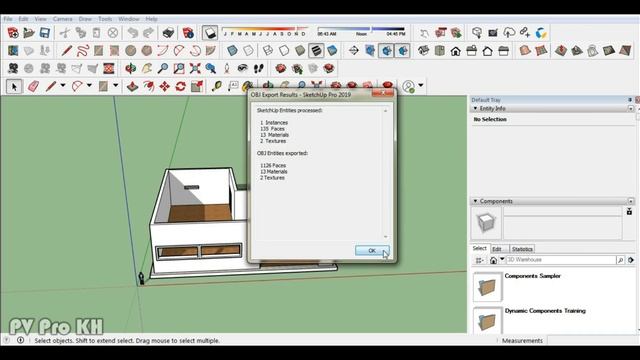
Task: Open the component navigation dropdown arrow
Action: coord(502,260)
